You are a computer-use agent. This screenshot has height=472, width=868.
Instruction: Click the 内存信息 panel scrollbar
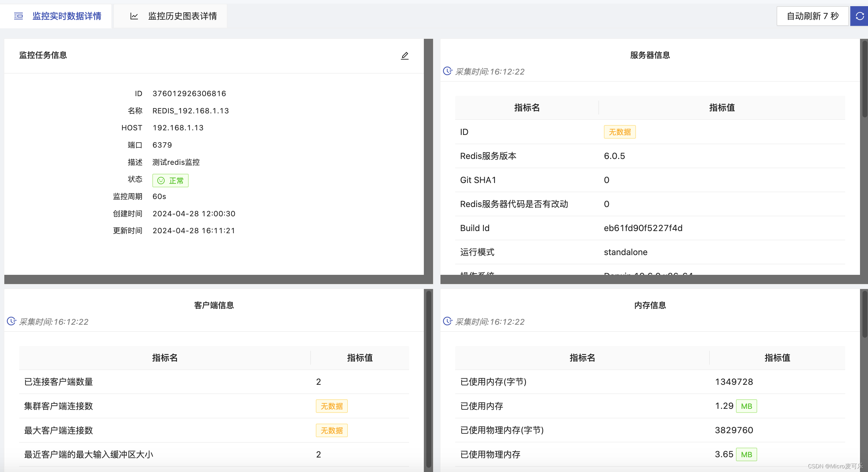tap(864, 314)
